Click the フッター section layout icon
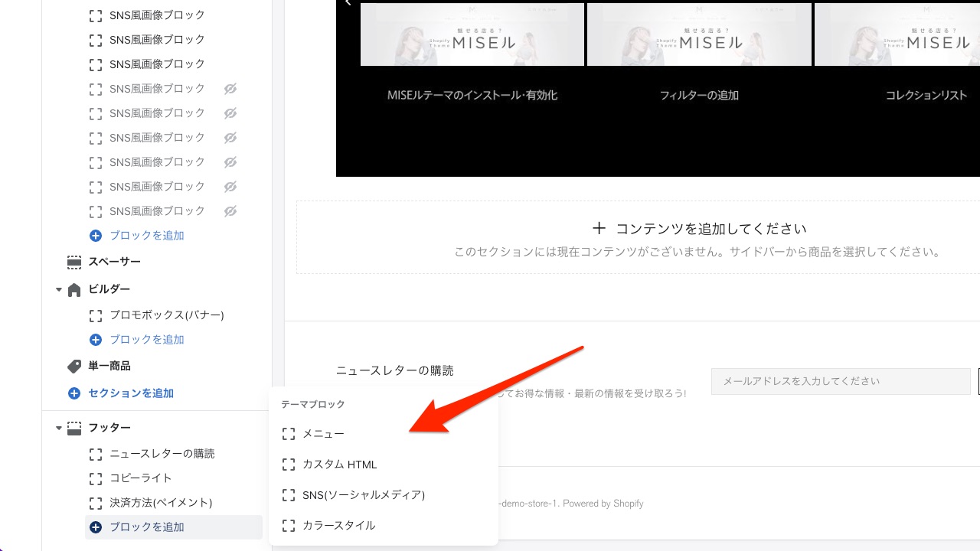This screenshot has width=980, height=551. tap(74, 429)
